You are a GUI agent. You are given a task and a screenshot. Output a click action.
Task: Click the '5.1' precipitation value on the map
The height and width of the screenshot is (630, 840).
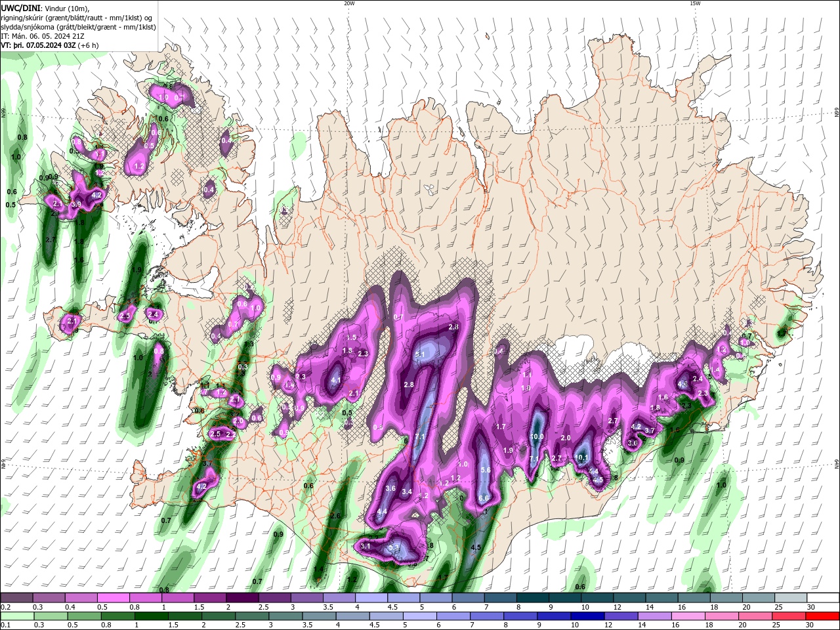pos(421,355)
